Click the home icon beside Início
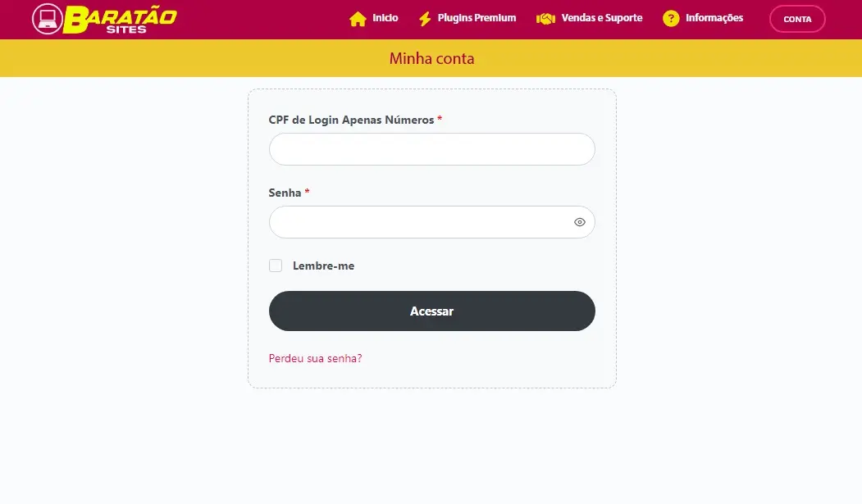The width and height of the screenshot is (862, 504). coord(358,19)
